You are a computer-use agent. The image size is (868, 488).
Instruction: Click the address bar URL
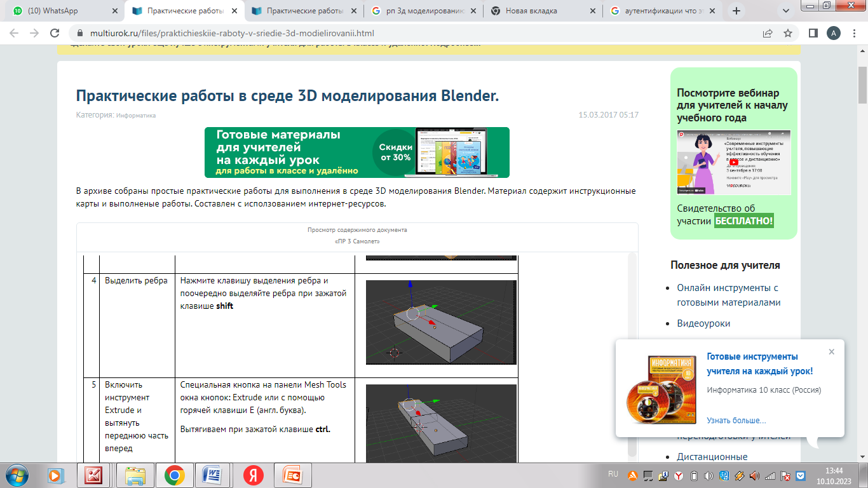231,33
